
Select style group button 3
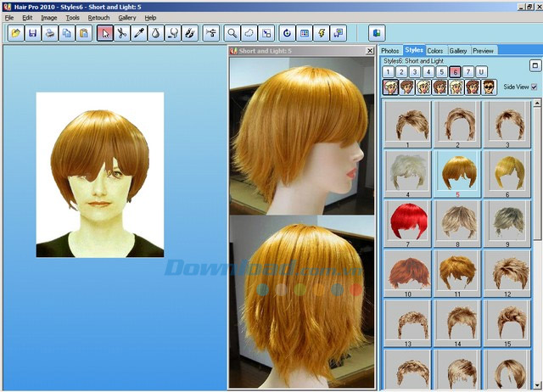tap(415, 72)
